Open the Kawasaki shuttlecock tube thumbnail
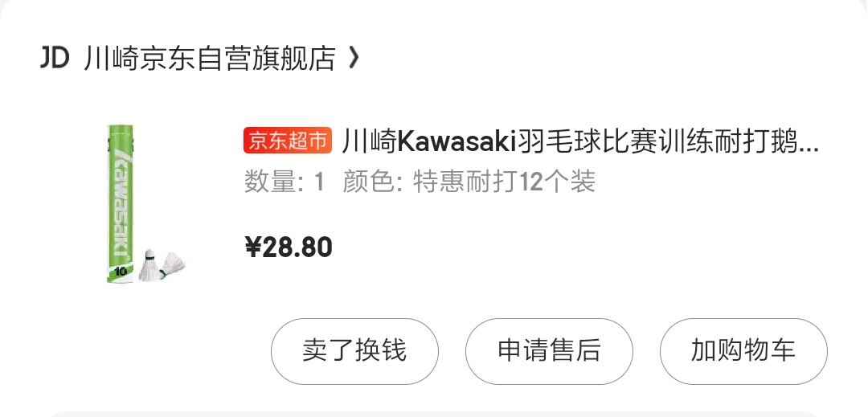This screenshot has height=417, width=868. coord(145,204)
